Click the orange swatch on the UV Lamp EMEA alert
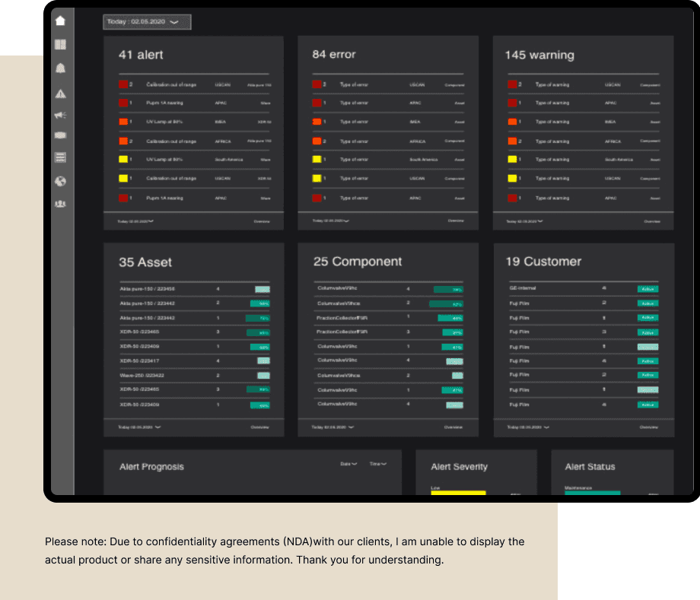Screen dimensions: 700x600 point(123,122)
